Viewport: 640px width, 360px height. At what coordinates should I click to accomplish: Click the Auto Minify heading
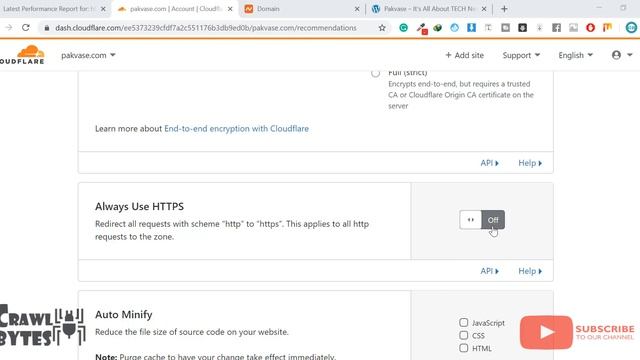click(x=124, y=314)
